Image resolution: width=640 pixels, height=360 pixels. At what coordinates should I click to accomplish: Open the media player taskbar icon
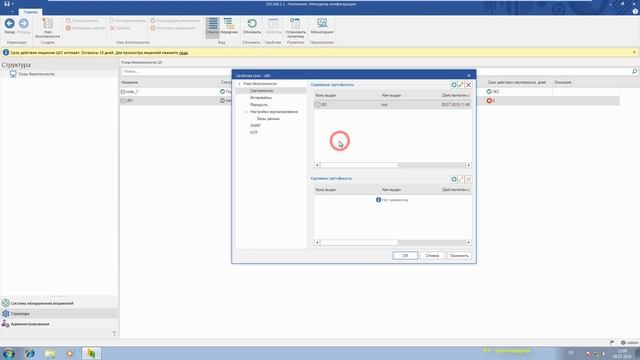pyautogui.click(x=70, y=353)
